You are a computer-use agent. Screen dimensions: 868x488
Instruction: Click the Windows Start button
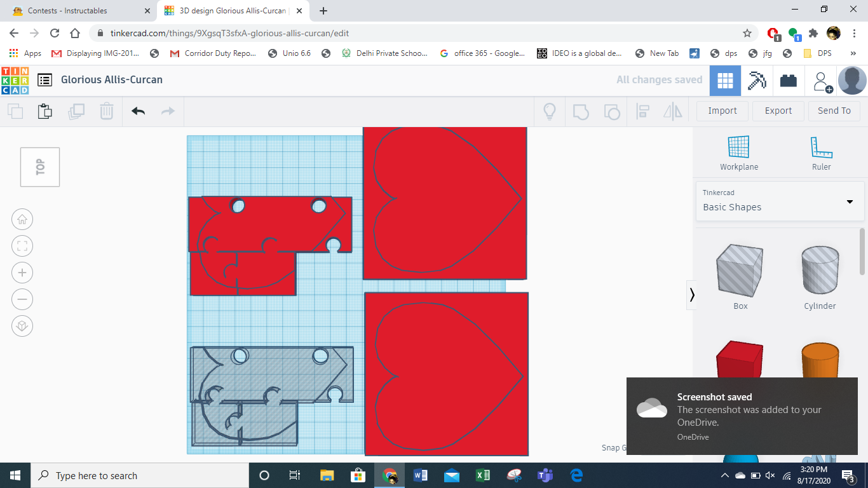tap(15, 475)
